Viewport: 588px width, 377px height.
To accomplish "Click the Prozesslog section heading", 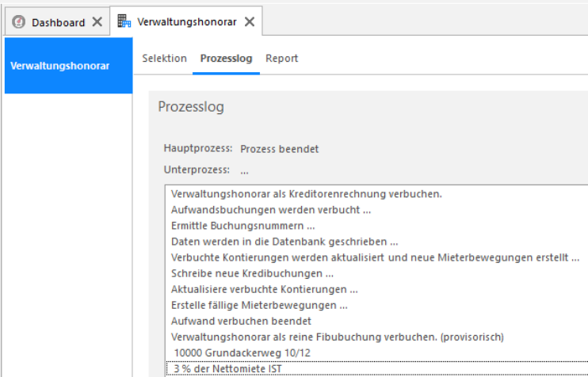I will click(191, 107).
